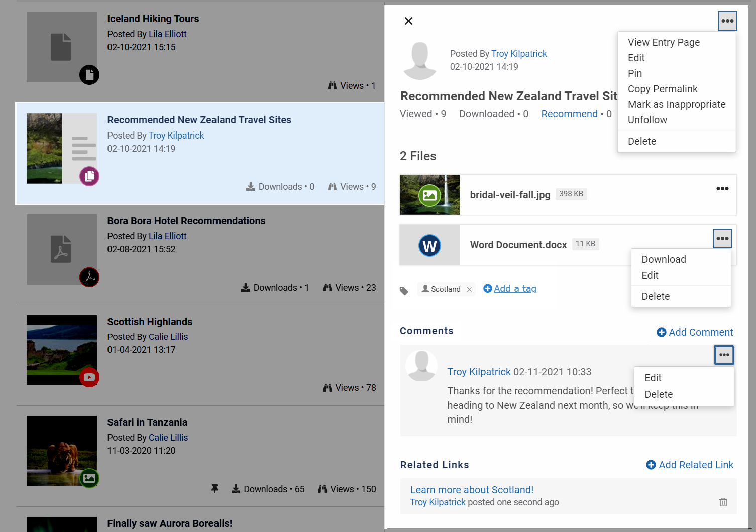
Task: Click the Downloads icon on Safari in Tanzania
Action: click(236, 489)
